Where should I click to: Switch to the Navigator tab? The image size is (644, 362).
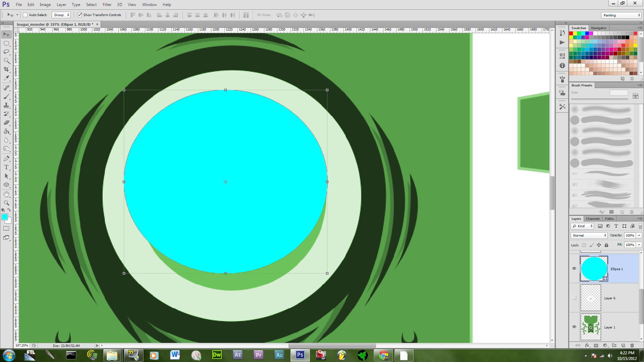pyautogui.click(x=598, y=28)
